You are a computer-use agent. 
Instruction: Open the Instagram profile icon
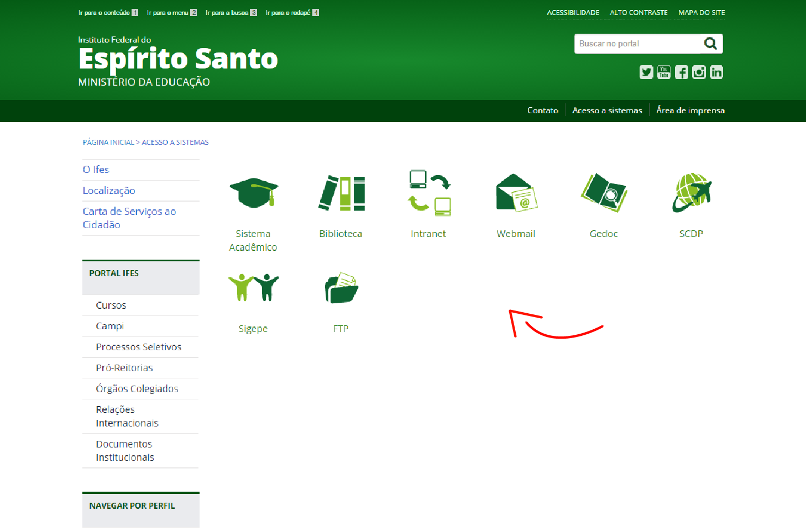(699, 72)
